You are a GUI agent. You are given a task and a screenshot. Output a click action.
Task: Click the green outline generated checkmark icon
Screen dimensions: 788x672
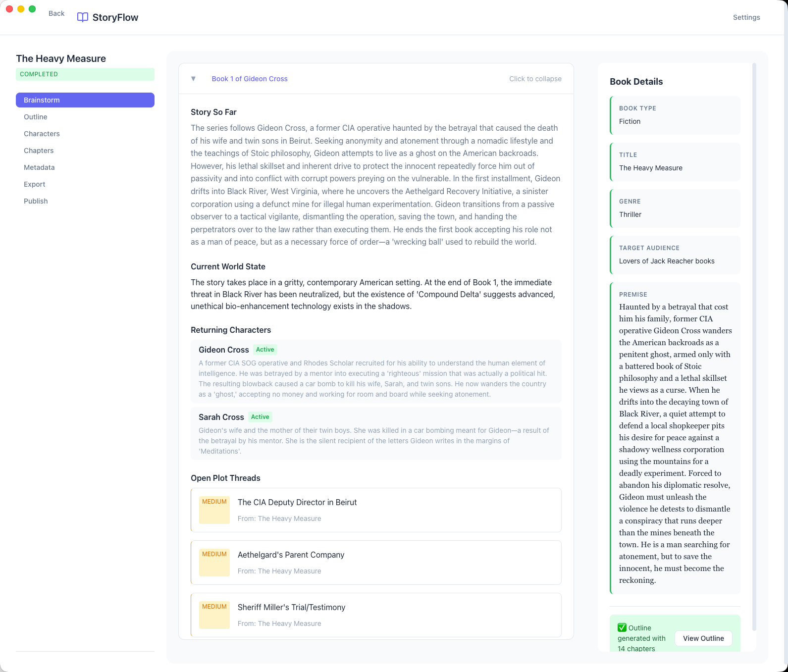pos(622,627)
